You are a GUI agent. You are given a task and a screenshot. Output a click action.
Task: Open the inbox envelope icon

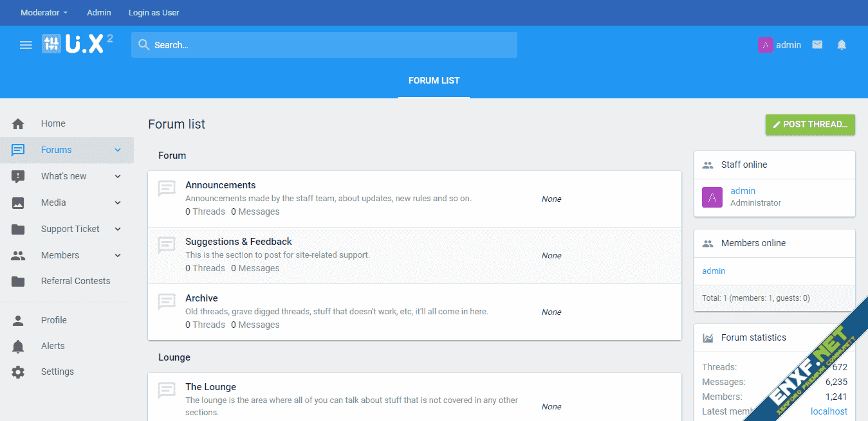tap(817, 45)
